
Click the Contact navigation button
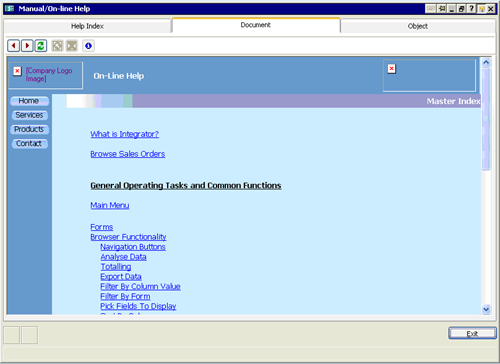point(29,144)
